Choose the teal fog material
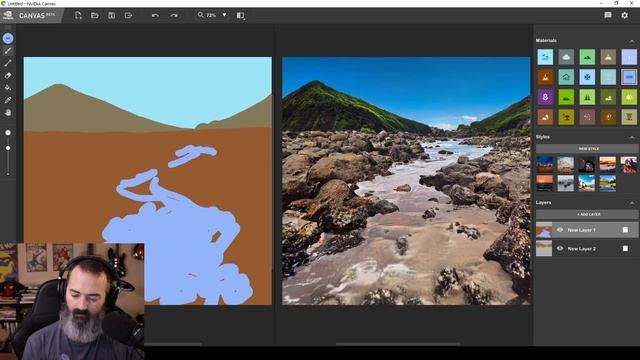Screen dimensions: 640x360 point(566,77)
